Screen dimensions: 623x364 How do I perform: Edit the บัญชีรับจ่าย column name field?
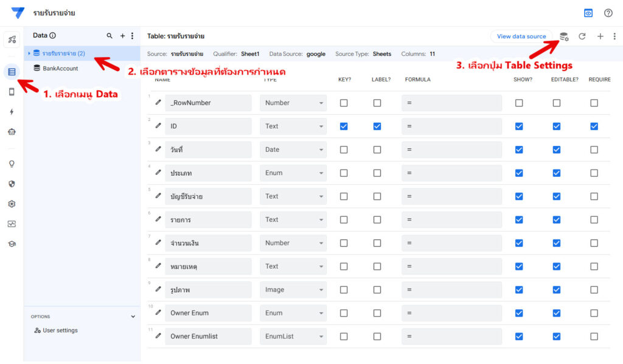click(208, 196)
